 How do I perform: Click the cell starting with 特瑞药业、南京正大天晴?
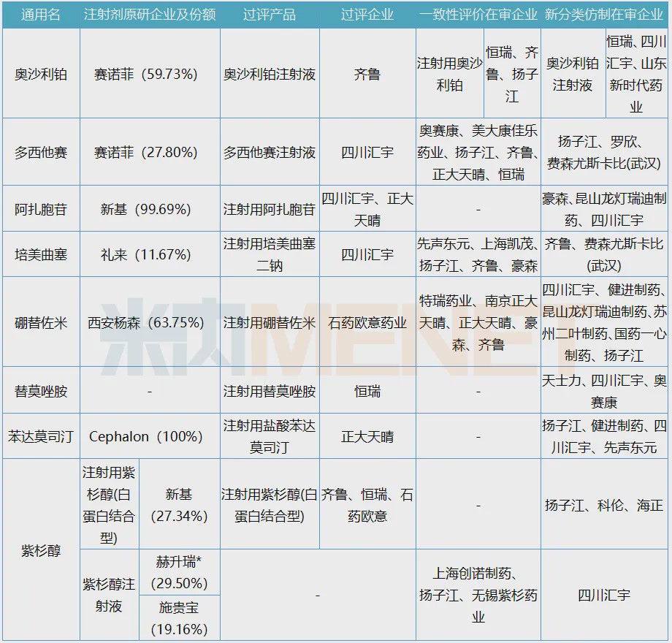pos(478,322)
